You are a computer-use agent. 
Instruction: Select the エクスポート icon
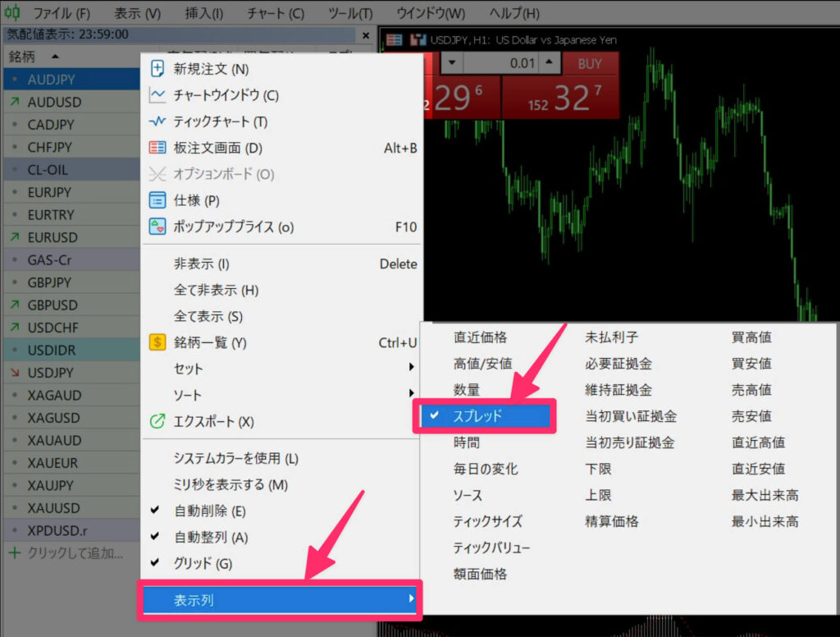click(157, 422)
